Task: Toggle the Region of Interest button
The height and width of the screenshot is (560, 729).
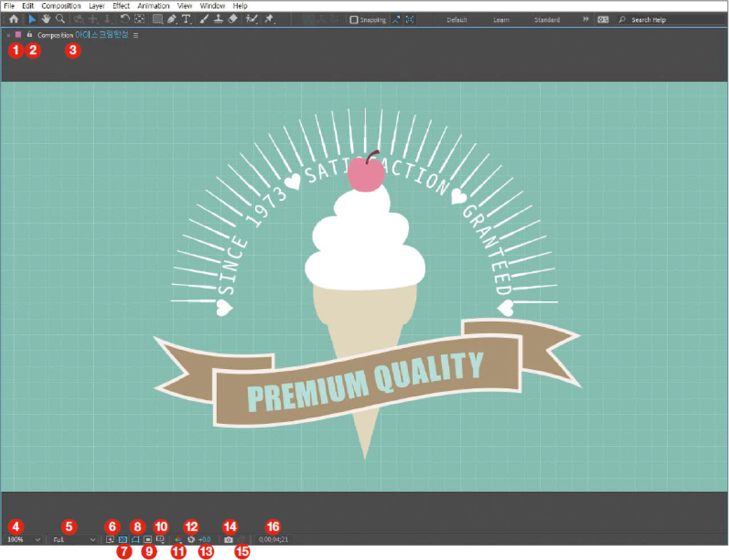Action: 148,540
